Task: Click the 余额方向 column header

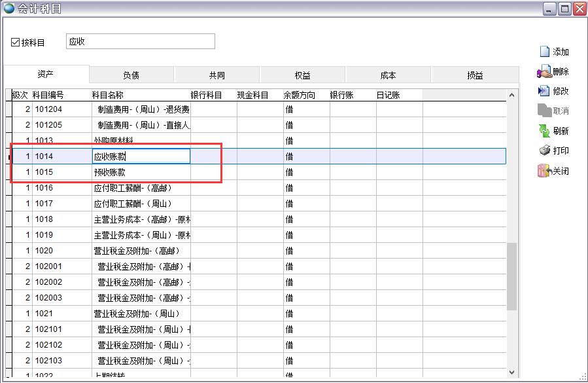Action: pos(300,96)
